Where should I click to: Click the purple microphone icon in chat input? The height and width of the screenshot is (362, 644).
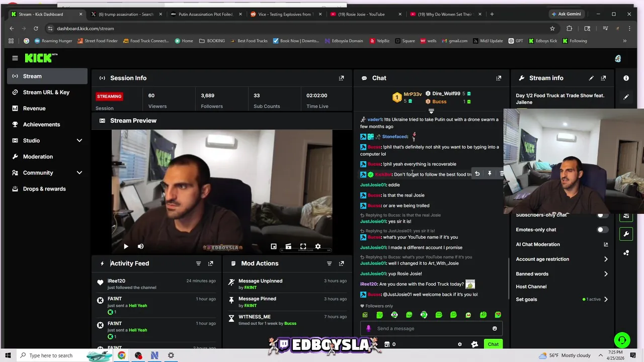pyautogui.click(x=368, y=328)
